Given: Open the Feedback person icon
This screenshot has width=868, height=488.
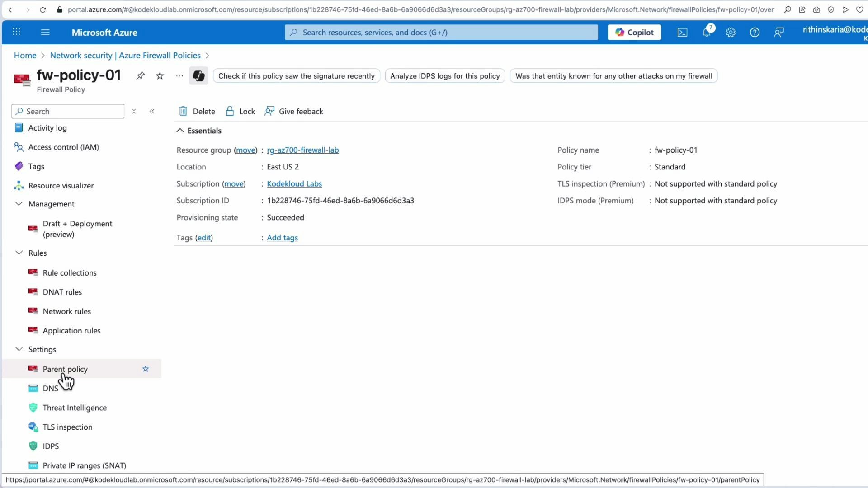Looking at the screenshot, I should tap(269, 111).
